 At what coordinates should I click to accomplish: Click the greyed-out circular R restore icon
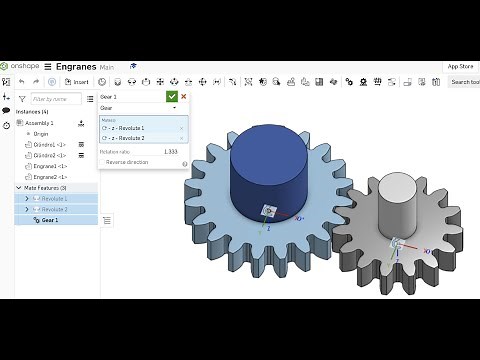(x=52, y=82)
